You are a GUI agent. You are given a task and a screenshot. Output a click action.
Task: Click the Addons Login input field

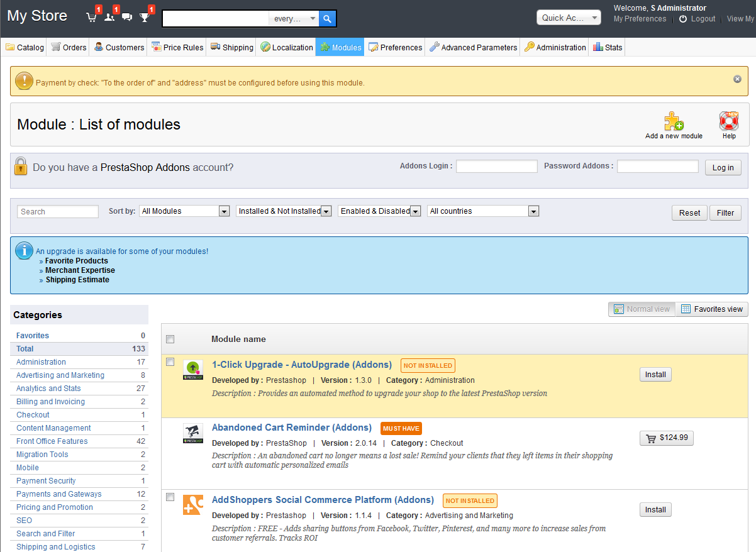[x=496, y=167]
